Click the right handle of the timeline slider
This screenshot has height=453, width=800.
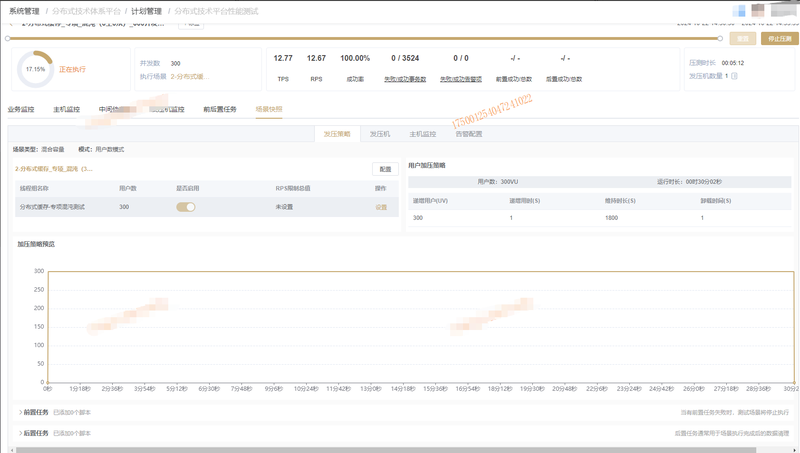720,38
